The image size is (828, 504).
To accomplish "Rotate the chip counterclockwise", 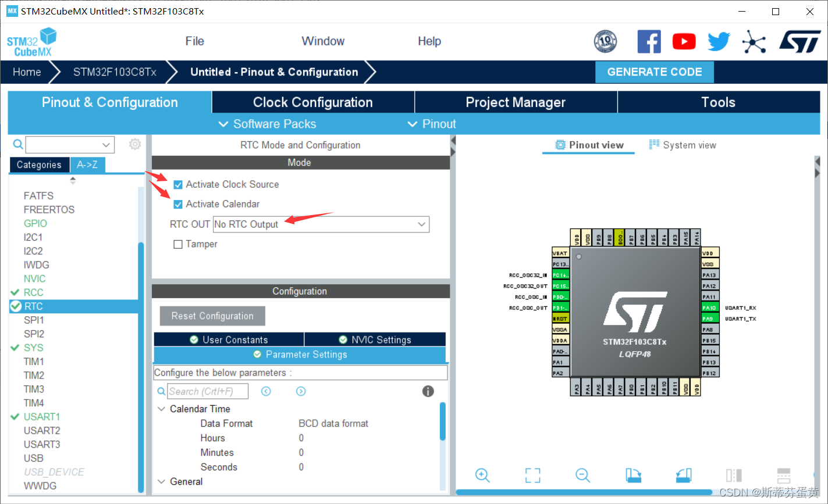I will point(684,475).
